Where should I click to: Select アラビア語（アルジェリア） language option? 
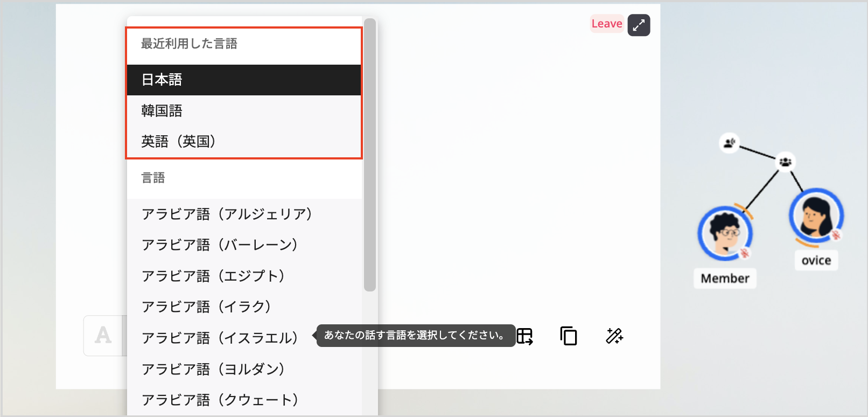[x=244, y=214]
